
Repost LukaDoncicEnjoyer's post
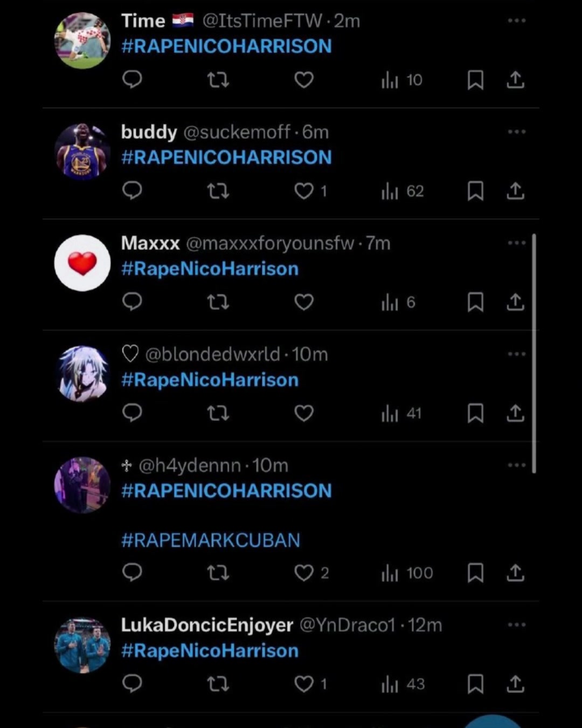(218, 684)
